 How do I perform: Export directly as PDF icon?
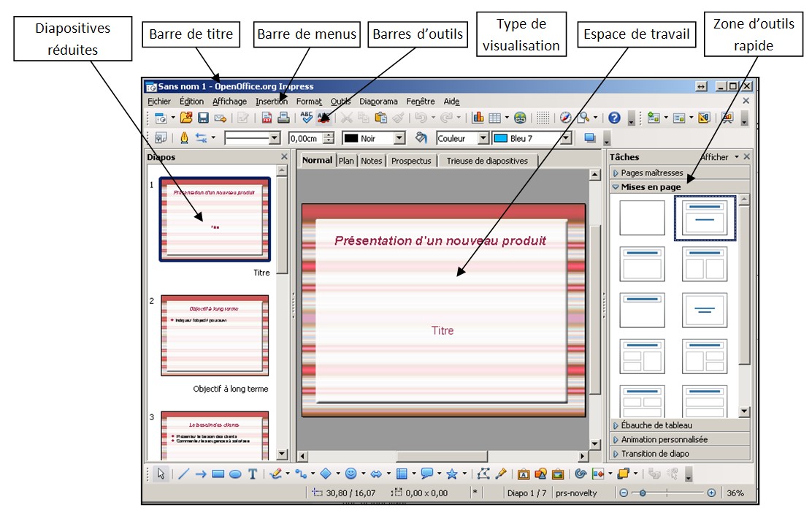click(267, 118)
